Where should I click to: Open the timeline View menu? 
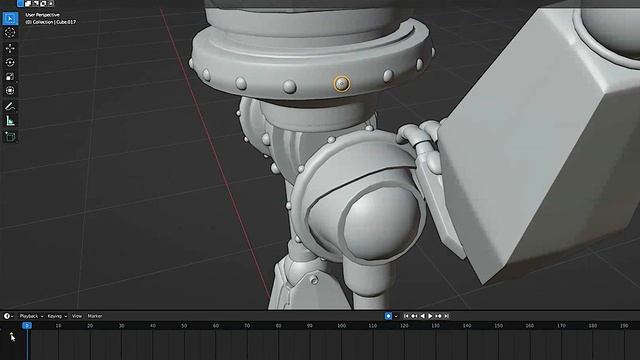click(77, 316)
